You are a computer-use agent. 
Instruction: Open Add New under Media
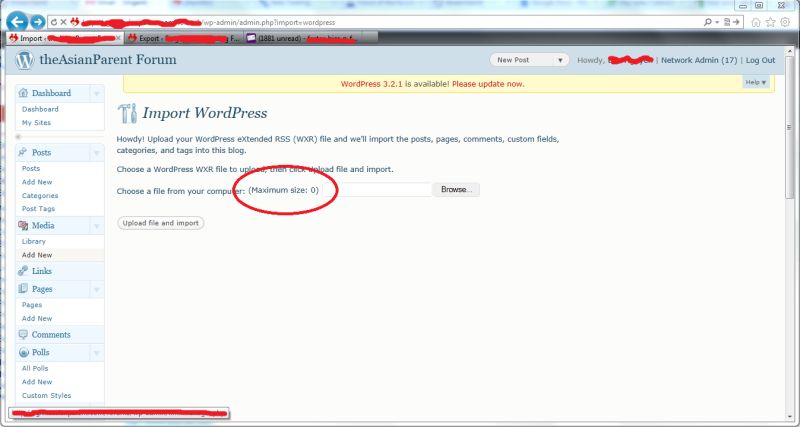tap(37, 255)
